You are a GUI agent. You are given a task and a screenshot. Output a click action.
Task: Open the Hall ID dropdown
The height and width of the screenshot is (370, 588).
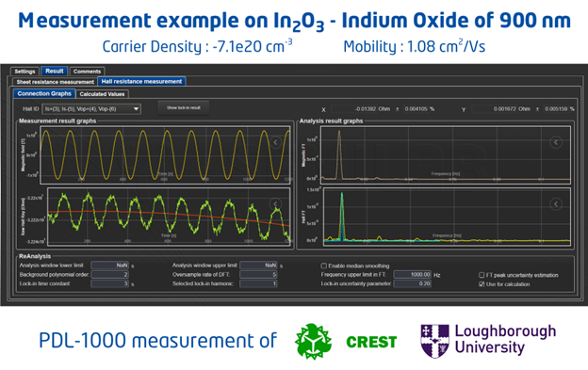[91, 109]
